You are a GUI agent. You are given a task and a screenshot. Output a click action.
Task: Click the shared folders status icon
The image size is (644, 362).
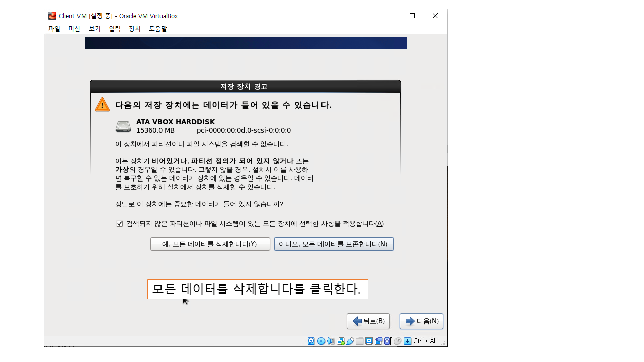click(359, 341)
